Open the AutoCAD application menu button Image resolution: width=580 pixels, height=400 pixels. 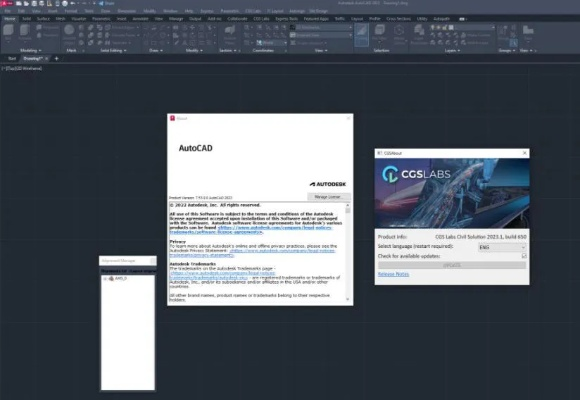point(6,3)
